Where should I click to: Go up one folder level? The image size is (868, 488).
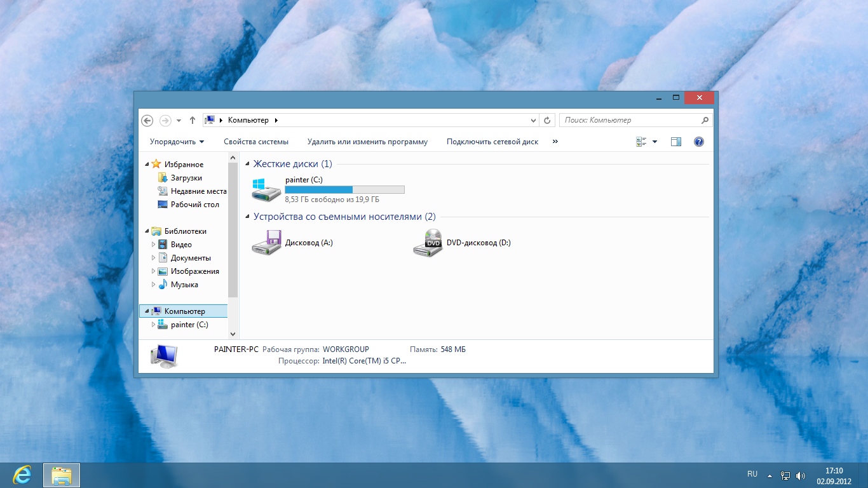193,120
